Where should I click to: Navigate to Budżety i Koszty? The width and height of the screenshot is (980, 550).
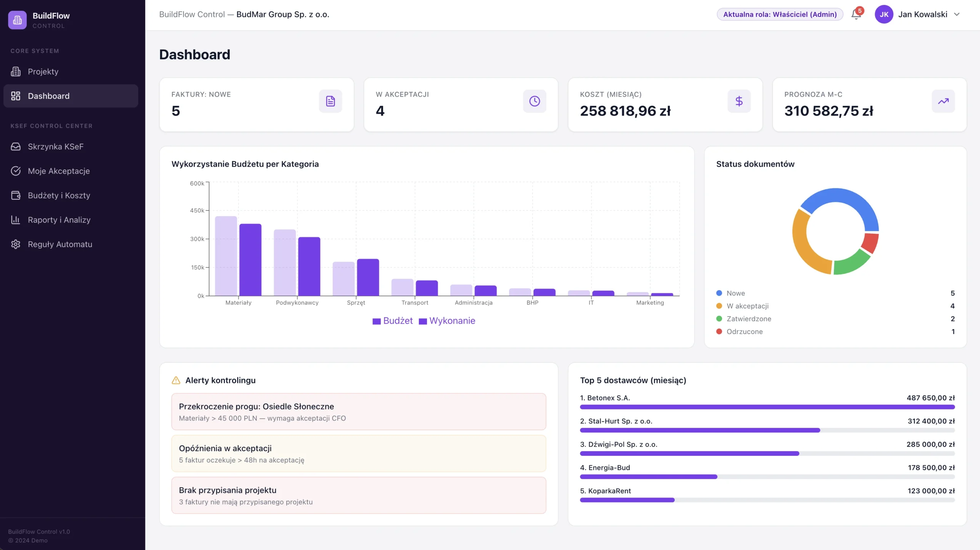(x=71, y=196)
